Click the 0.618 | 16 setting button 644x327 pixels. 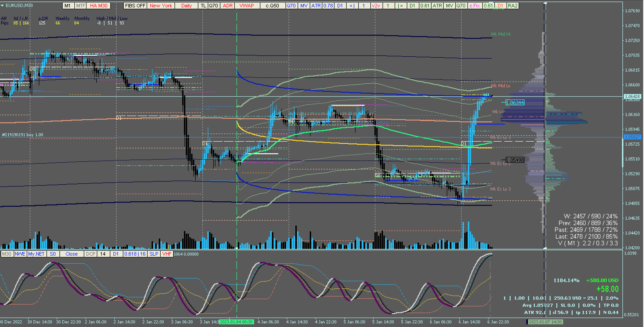pyautogui.click(x=135, y=254)
